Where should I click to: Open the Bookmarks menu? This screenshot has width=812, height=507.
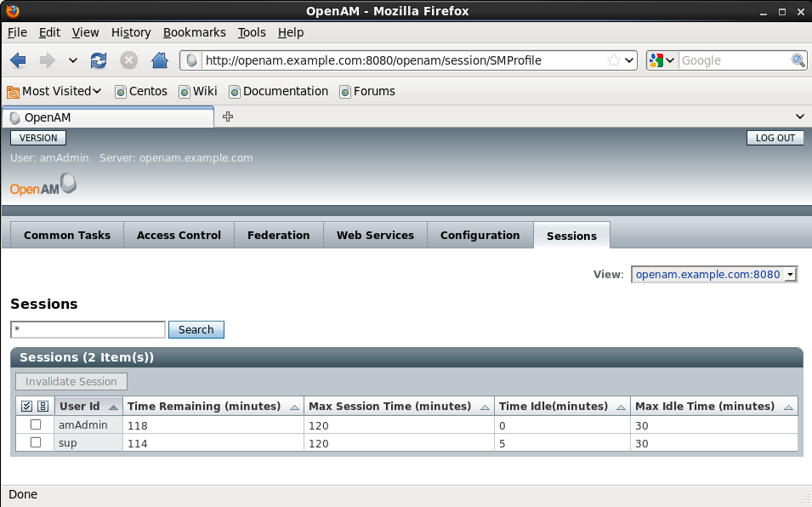pyautogui.click(x=194, y=32)
